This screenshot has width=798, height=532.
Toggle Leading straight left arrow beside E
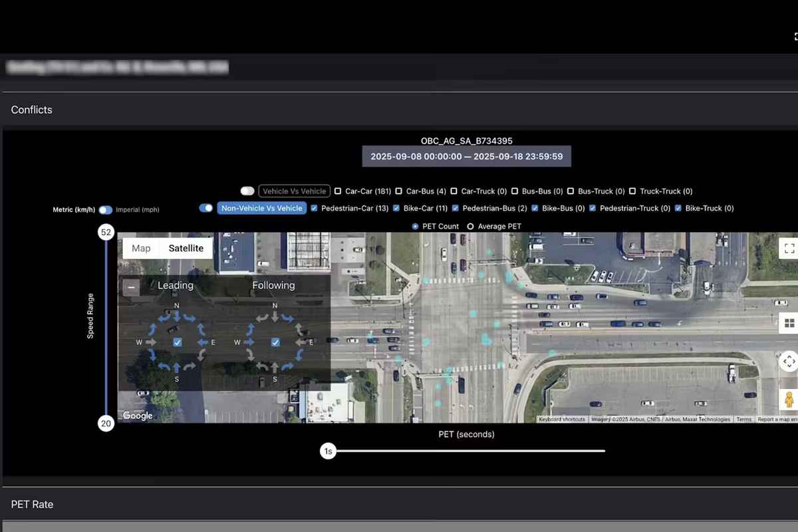point(203,342)
